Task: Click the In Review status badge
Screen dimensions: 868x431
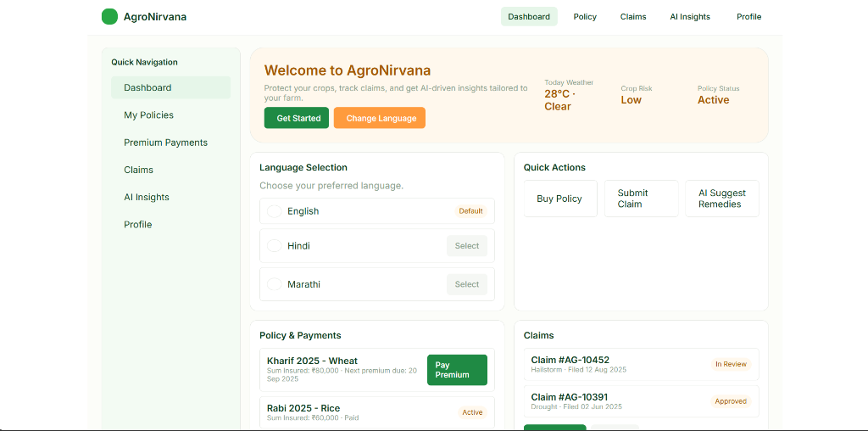Action: tap(731, 364)
